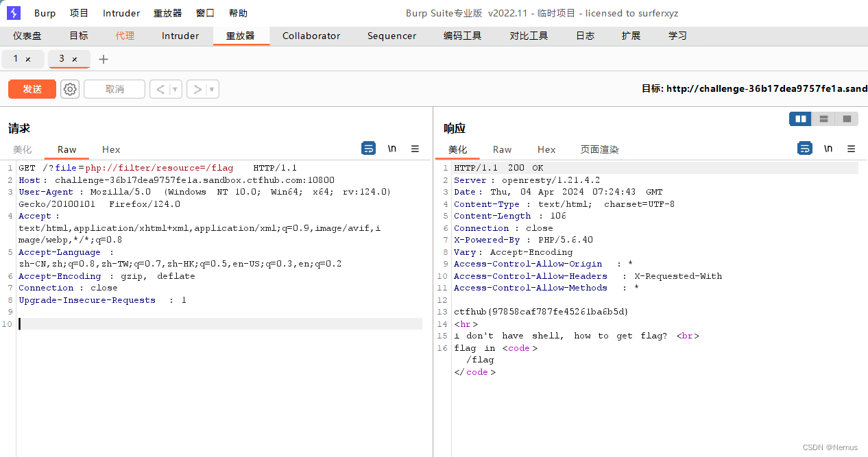Click the 目标 target URL label

pos(754,89)
